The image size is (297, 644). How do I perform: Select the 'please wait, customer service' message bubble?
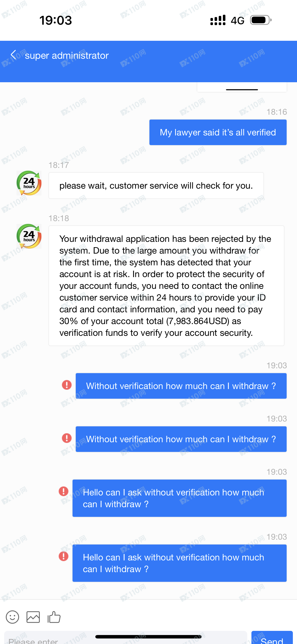coord(156,185)
